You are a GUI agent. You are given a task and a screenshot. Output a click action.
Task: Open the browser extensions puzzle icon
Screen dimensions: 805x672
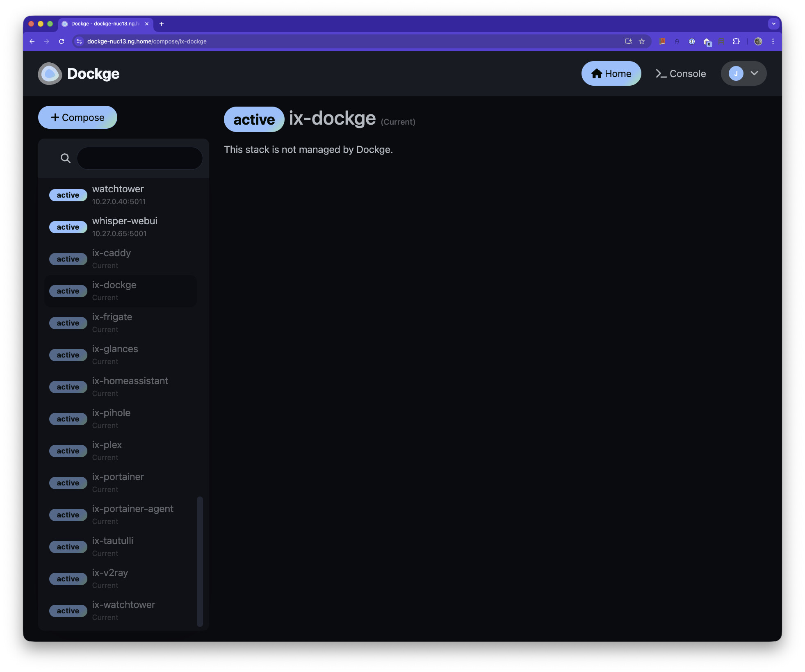tap(736, 41)
